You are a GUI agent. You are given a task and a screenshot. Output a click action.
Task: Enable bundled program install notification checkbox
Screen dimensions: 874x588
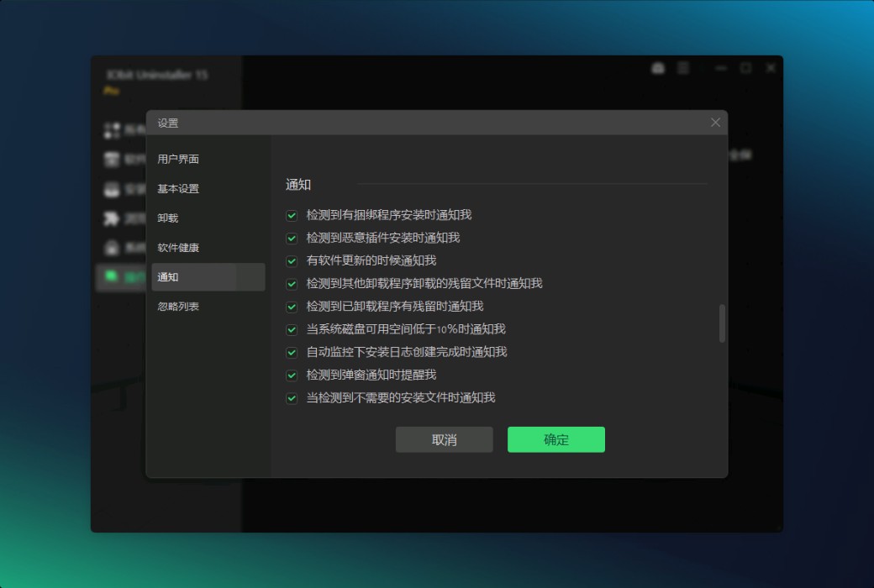pos(292,216)
